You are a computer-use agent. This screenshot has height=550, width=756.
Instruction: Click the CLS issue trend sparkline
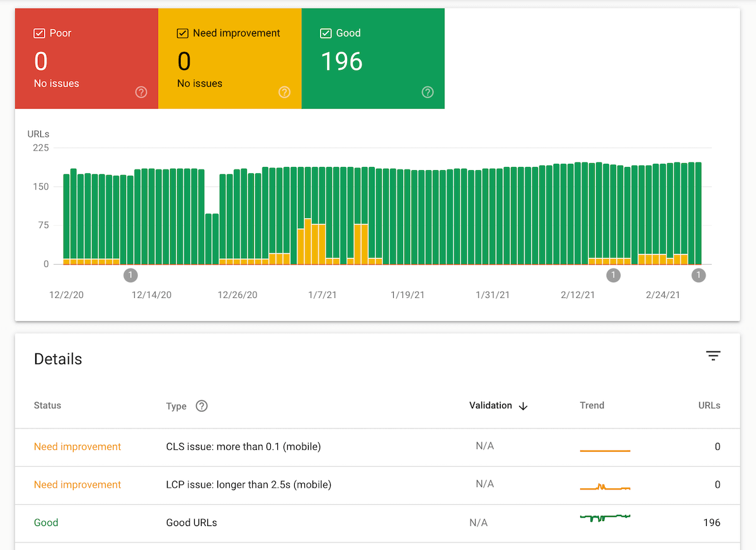(x=605, y=450)
